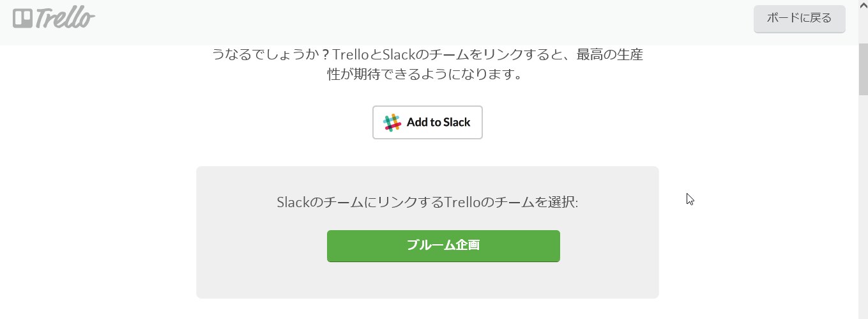Select the ブルーム企画 team button

(x=443, y=245)
